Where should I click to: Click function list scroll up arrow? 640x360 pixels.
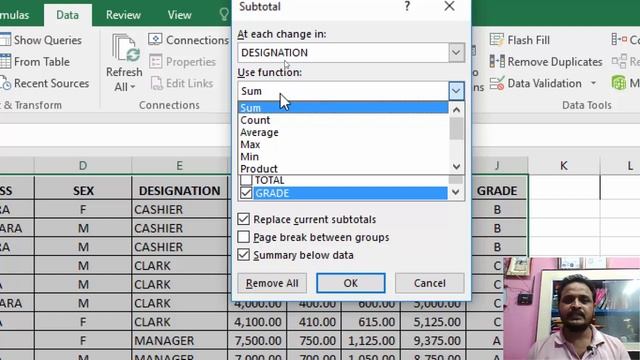(x=456, y=110)
